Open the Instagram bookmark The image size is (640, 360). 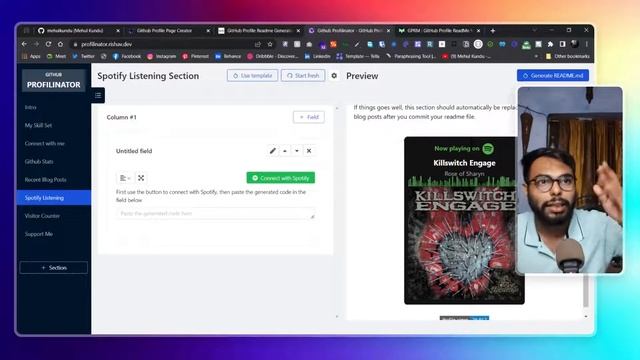(162, 56)
